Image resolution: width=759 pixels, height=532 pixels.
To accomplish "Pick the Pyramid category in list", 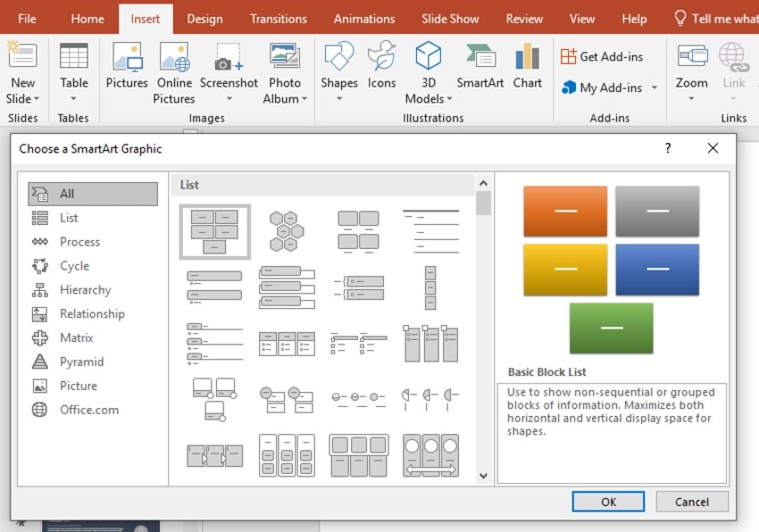I will coord(81,362).
